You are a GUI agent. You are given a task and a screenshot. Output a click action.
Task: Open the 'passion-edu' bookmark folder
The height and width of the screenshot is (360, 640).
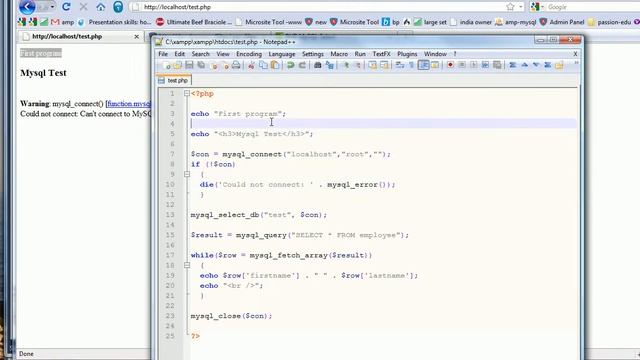tap(609, 22)
